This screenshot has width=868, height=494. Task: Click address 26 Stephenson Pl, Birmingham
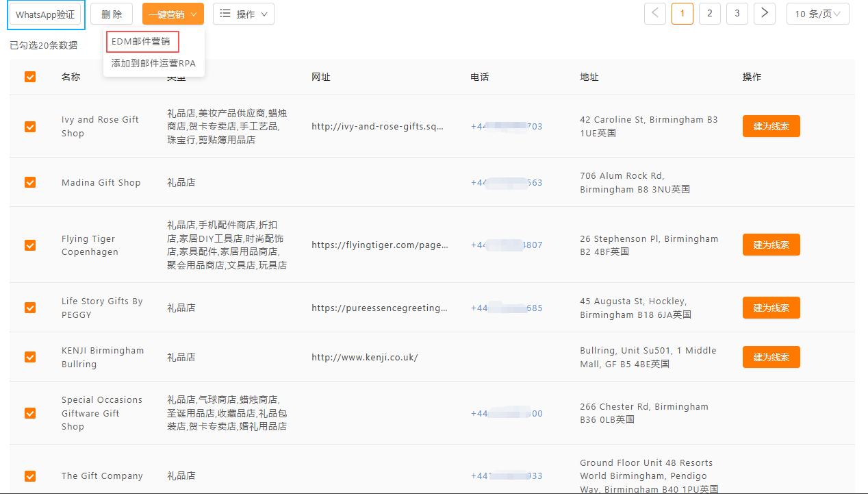(649, 245)
